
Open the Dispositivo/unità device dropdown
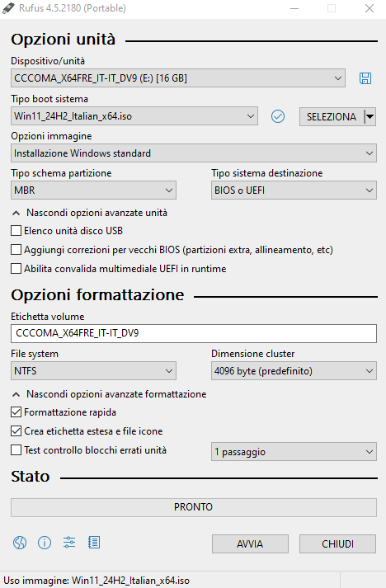click(x=178, y=78)
